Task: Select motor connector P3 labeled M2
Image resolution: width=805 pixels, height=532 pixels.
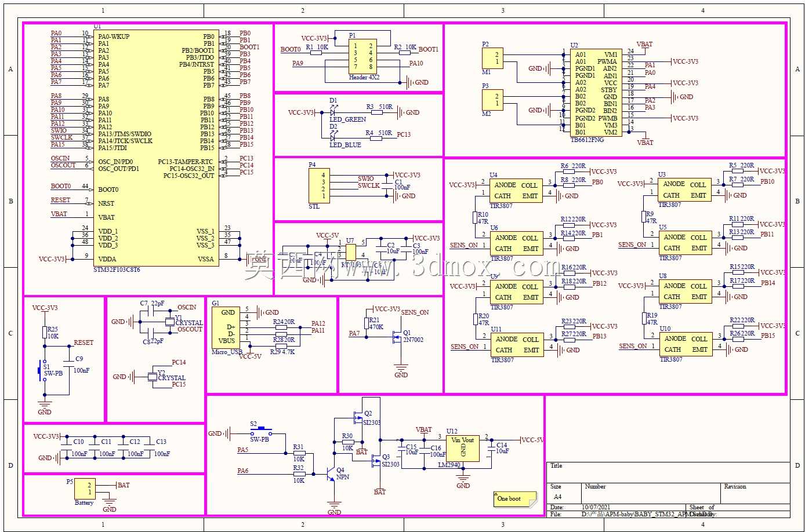Action: 492,100
